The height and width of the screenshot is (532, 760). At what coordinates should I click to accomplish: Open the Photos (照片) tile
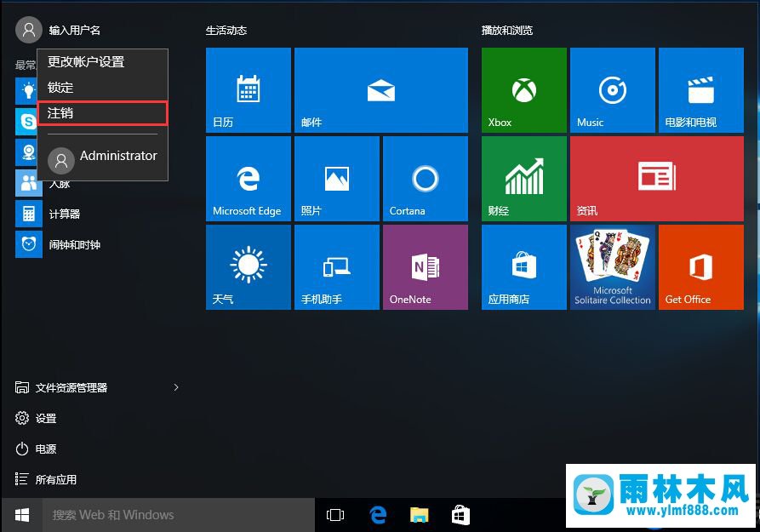point(337,179)
